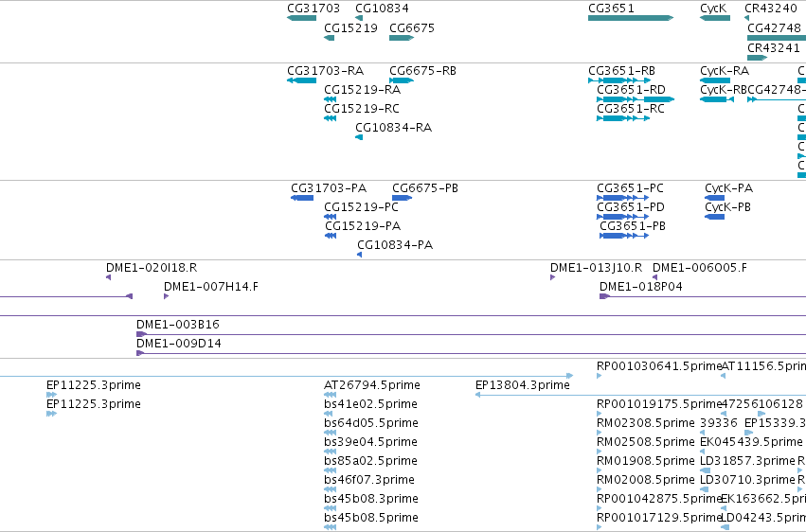Select the CycK gene label
Image resolution: width=806 pixels, height=532 pixels.
[713, 9]
